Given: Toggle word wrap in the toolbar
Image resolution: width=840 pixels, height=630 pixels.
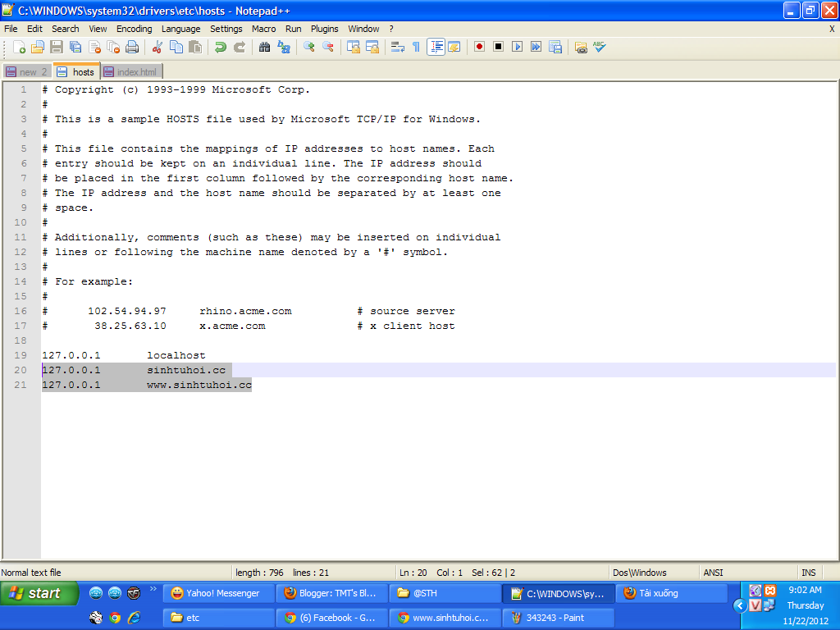Looking at the screenshot, I should coord(398,47).
